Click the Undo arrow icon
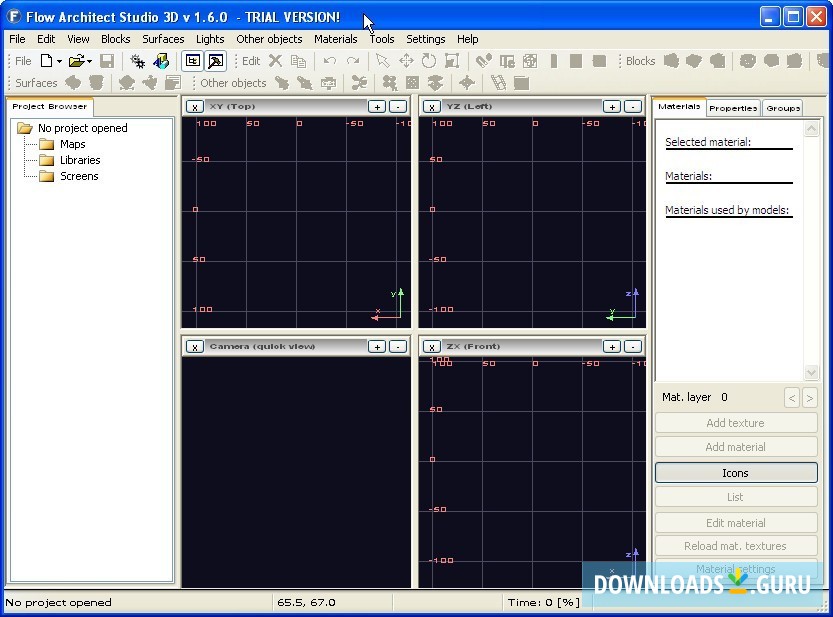The image size is (833, 617). pos(329,61)
